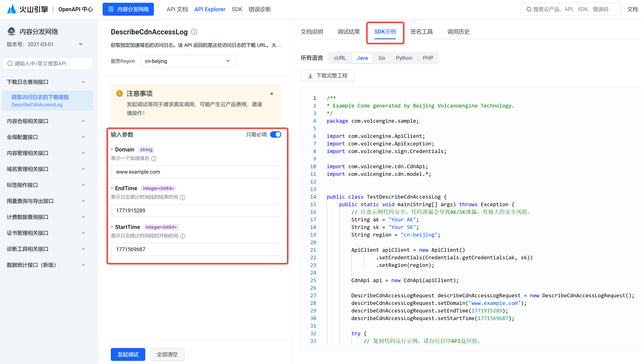This screenshot has height=364, width=641.
Task: Click the 发起调试 button
Action: [x=128, y=354]
